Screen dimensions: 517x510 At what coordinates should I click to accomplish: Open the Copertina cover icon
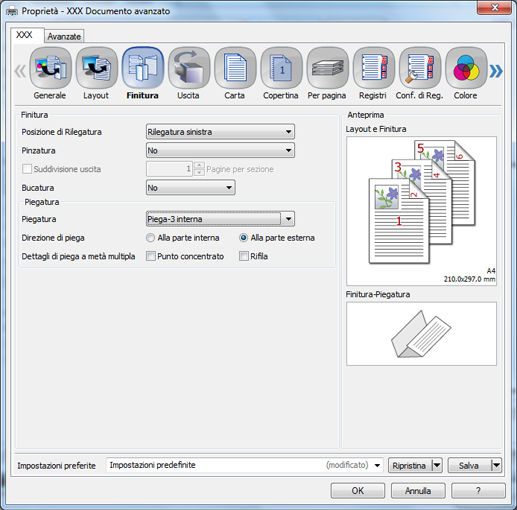(x=281, y=68)
